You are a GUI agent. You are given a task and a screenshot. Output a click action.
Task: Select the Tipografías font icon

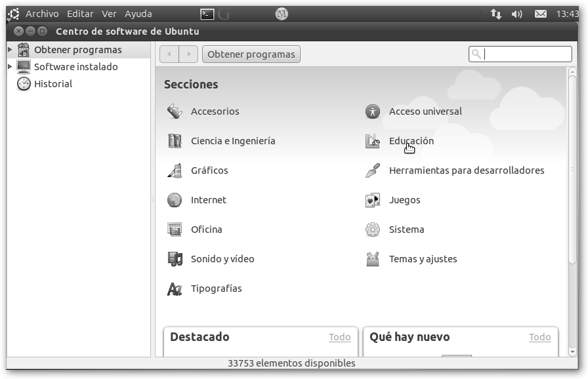[x=175, y=289]
